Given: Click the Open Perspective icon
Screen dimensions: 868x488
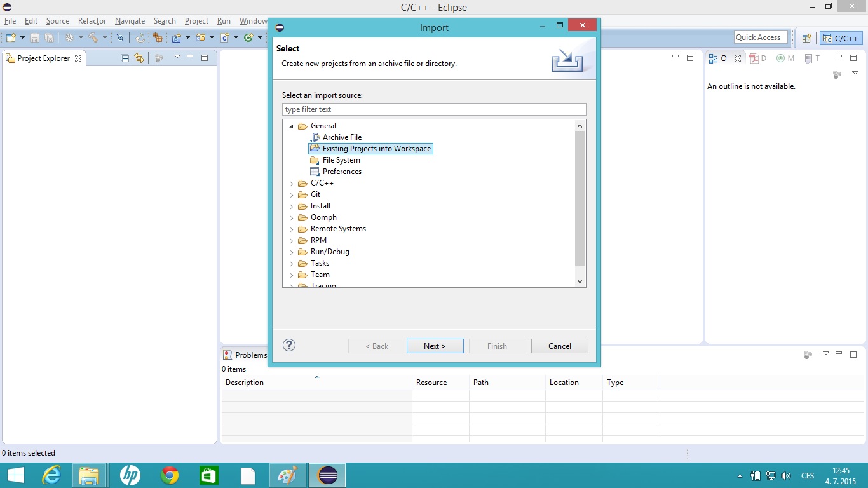Looking at the screenshot, I should point(806,38).
